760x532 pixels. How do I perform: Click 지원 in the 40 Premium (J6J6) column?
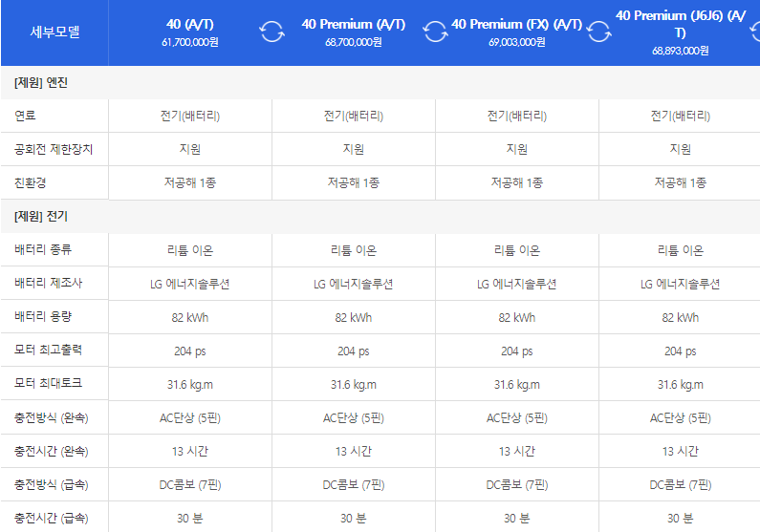click(681, 149)
